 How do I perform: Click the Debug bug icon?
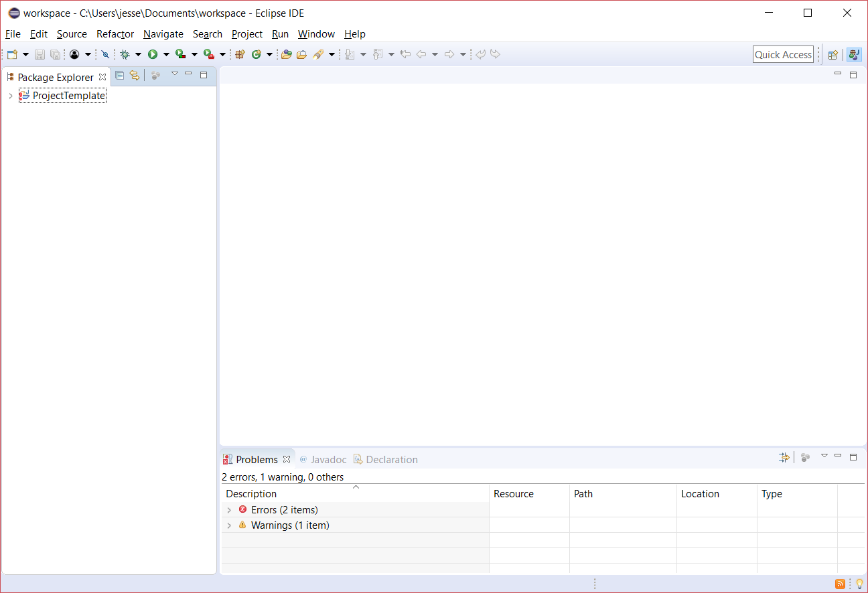coord(125,54)
